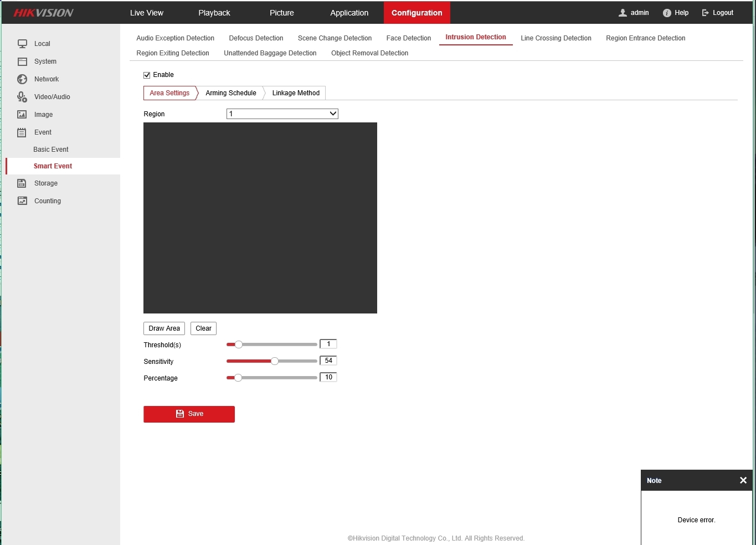
Task: Toggle the Enable checkbox for intrusion detection
Action: click(x=147, y=75)
